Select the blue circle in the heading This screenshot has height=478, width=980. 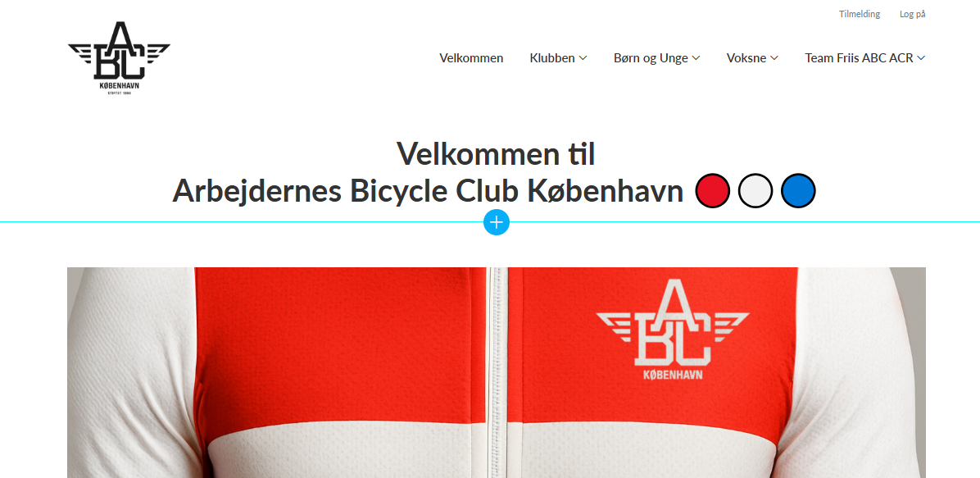click(x=798, y=191)
